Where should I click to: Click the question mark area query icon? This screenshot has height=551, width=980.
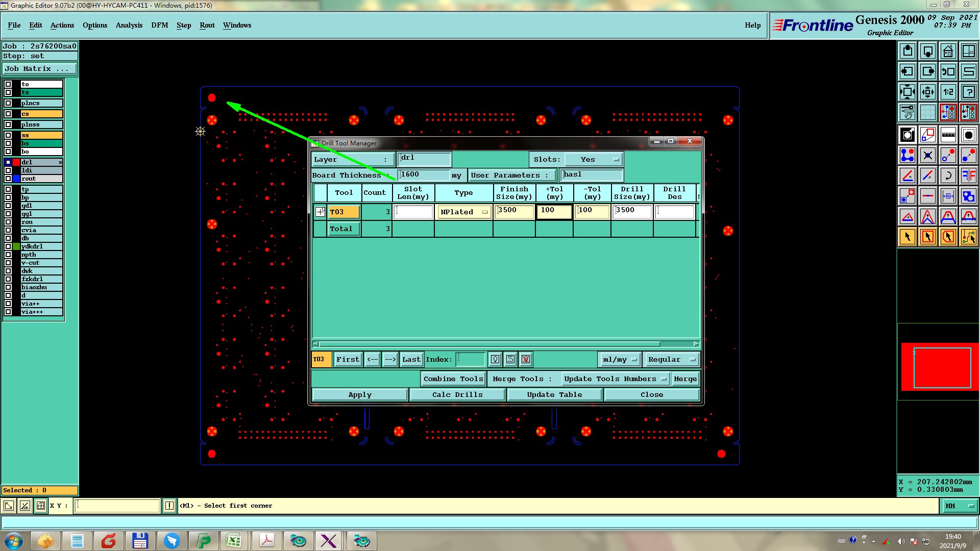coord(968,92)
